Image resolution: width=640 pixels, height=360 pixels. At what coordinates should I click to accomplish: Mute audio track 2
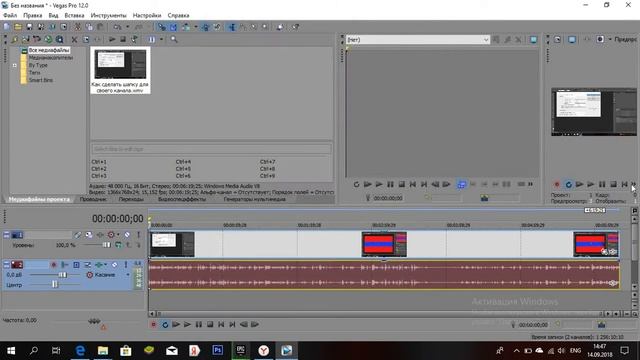coord(115,265)
